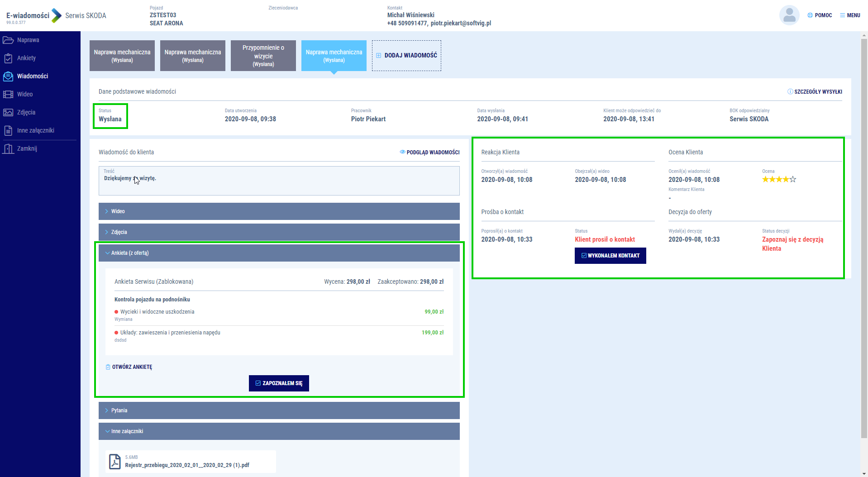Click the Wideo film icon in sidebar
This screenshot has width=868, height=477.
point(8,95)
